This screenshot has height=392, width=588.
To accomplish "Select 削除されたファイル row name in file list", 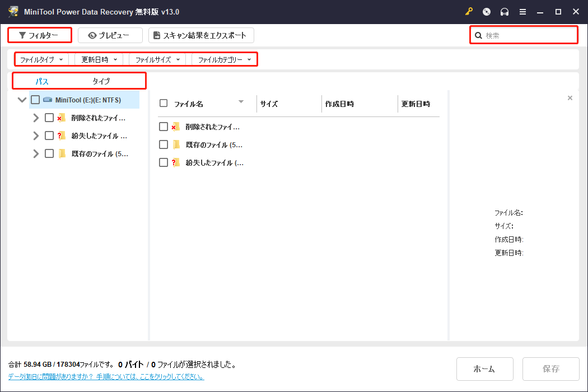I will tap(212, 127).
